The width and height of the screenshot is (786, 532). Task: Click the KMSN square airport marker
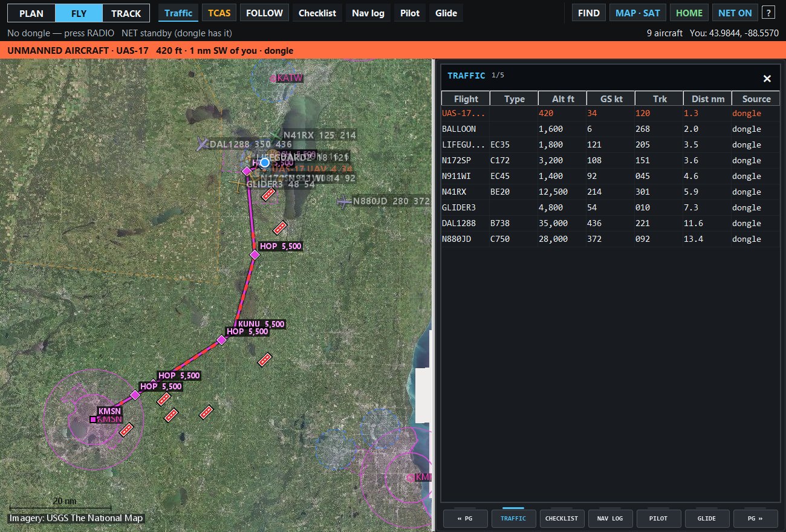click(93, 419)
